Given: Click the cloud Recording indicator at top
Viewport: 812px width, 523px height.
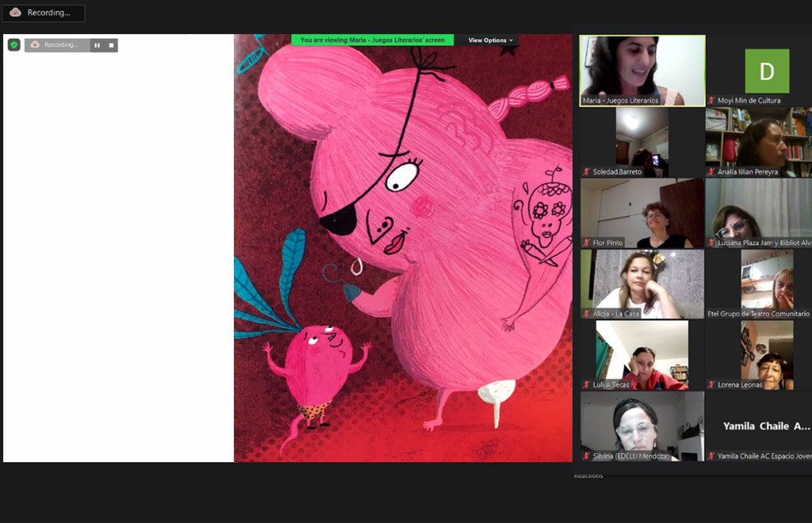Looking at the screenshot, I should [44, 13].
